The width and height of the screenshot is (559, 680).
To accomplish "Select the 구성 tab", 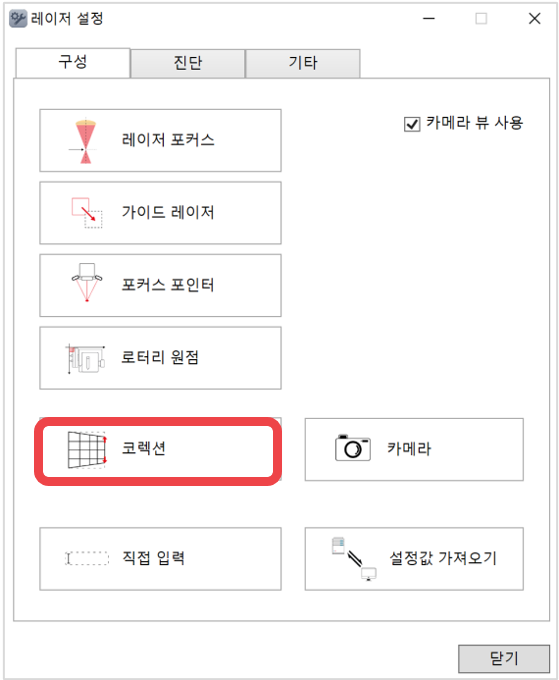I will [73, 63].
